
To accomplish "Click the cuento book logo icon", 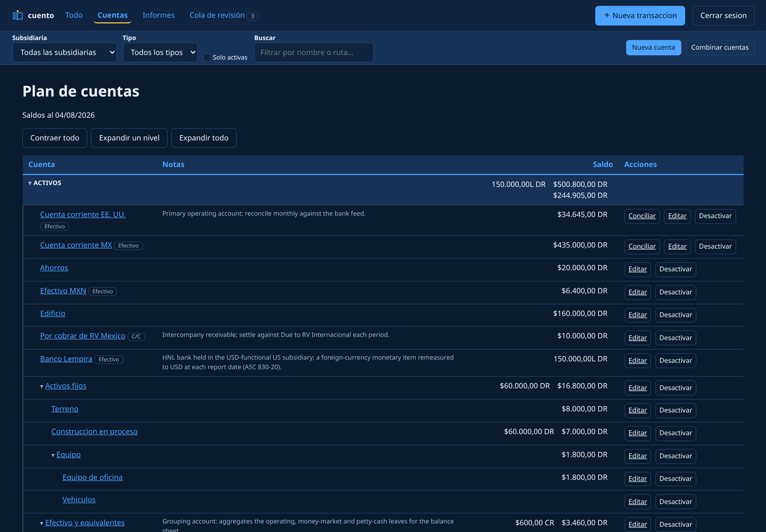I will point(17,15).
